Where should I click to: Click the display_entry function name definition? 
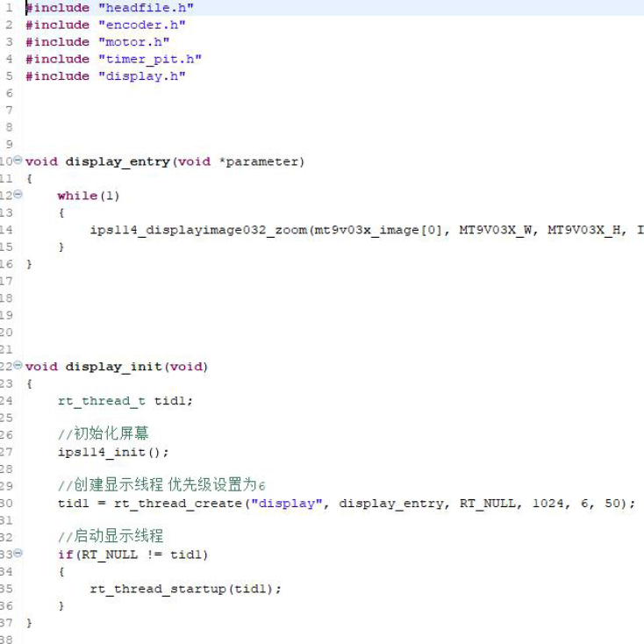(x=118, y=161)
